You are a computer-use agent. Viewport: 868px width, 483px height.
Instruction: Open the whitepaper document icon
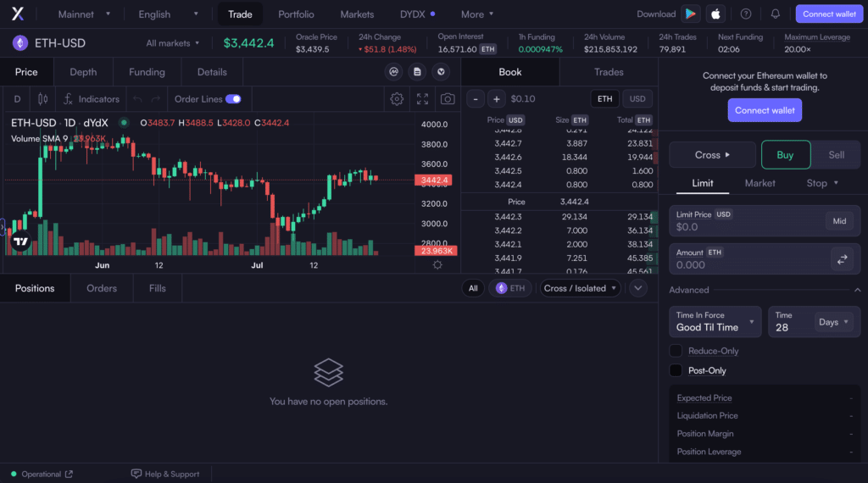point(417,72)
